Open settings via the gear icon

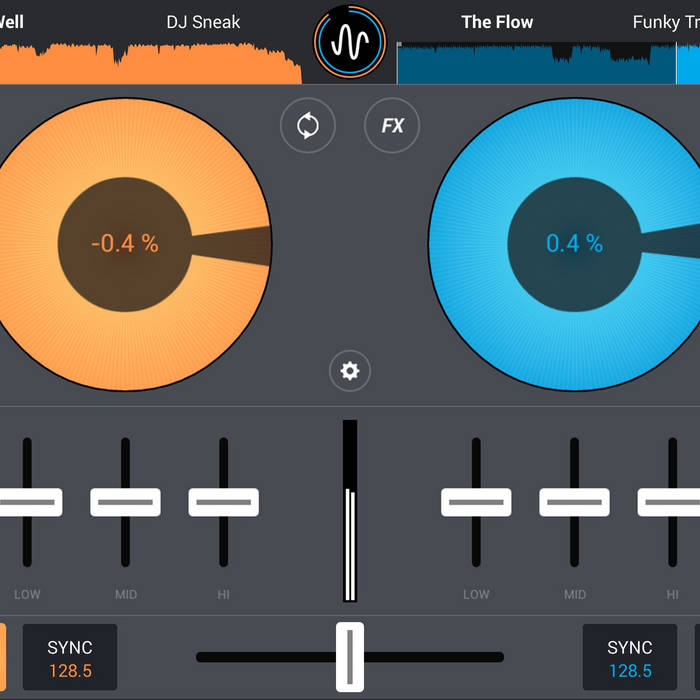click(349, 371)
